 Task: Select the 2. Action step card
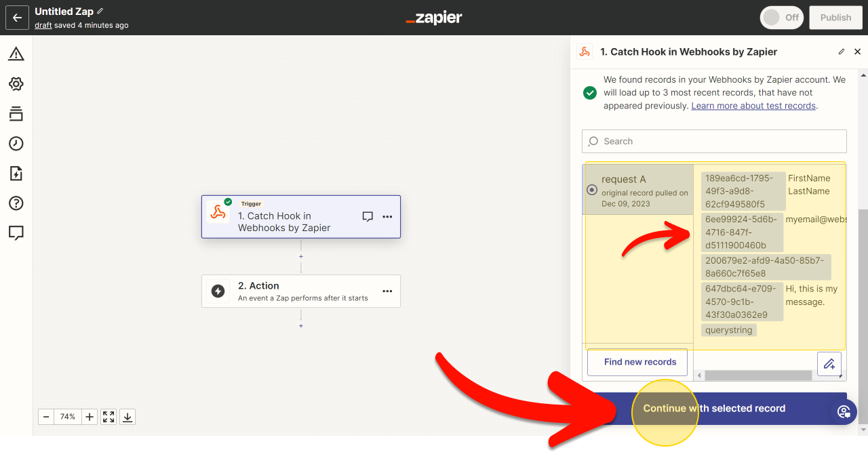point(301,291)
